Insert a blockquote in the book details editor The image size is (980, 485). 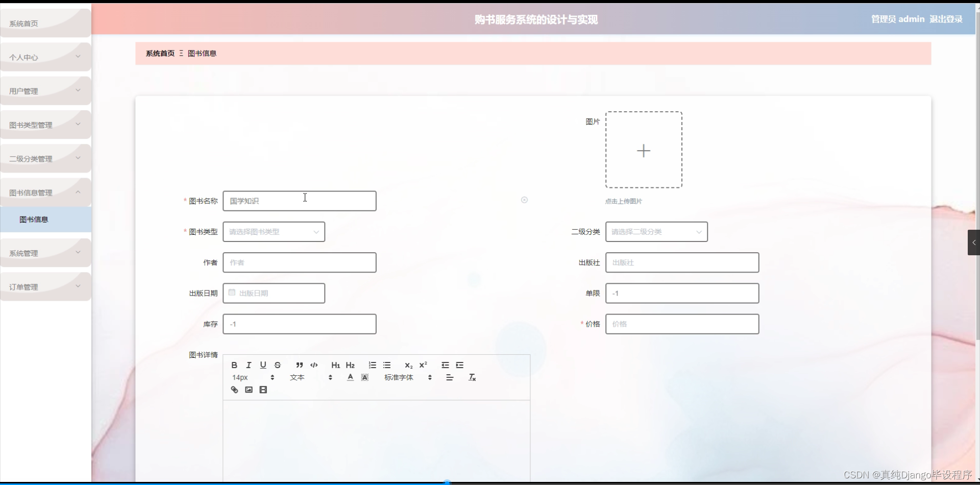[x=300, y=365]
